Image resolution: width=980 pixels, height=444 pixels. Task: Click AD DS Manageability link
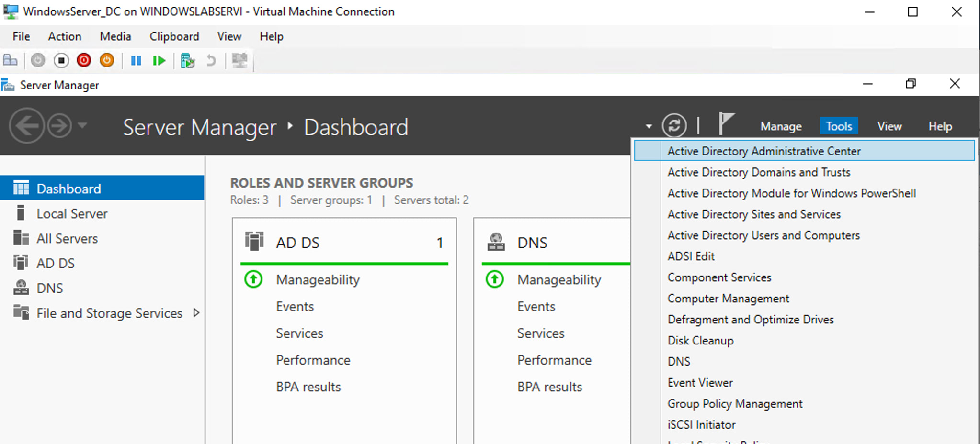(318, 280)
